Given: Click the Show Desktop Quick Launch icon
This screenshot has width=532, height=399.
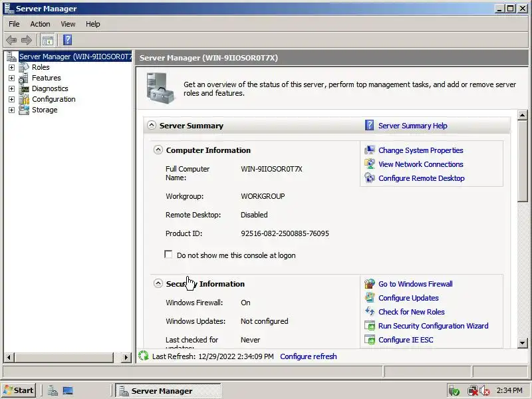Looking at the screenshot, I should point(68,391).
